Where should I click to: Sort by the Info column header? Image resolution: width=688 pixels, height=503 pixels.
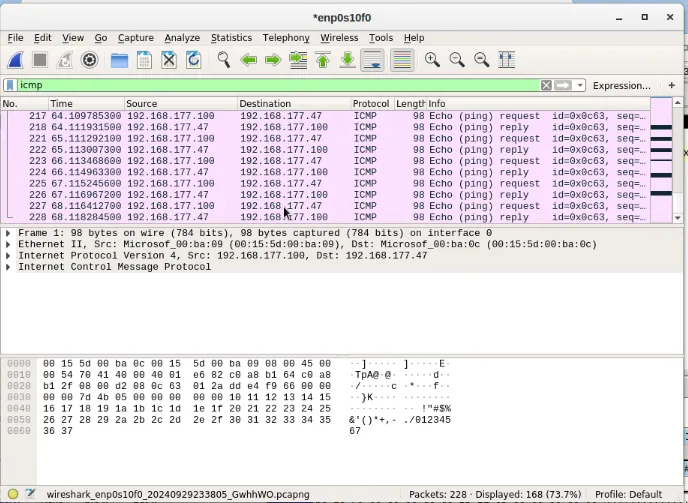tap(538, 104)
